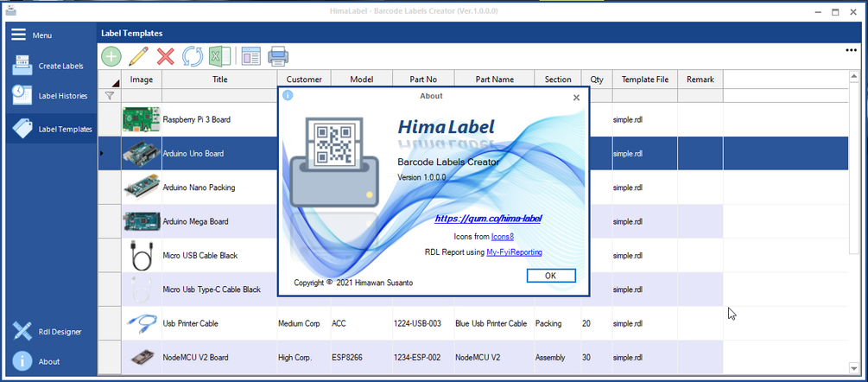Click the Excel export icon
Viewport: 868px width, 382px height.
[219, 56]
